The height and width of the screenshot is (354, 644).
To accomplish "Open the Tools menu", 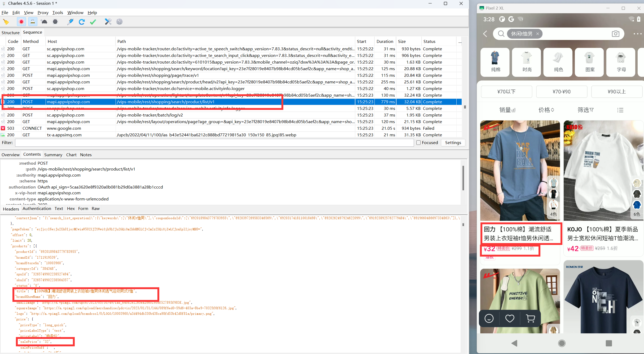I will pos(58,12).
